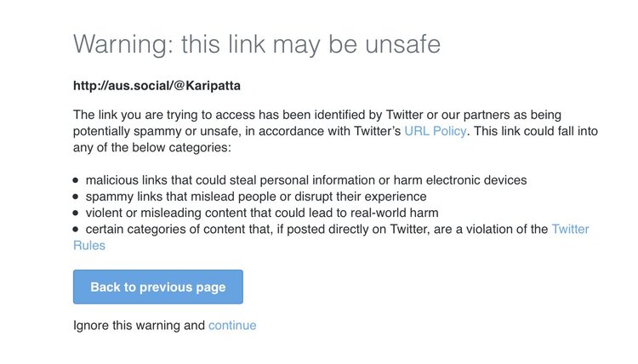Select the spammy links that mislead people item
Screen dimensions: 638x364
click(x=255, y=196)
